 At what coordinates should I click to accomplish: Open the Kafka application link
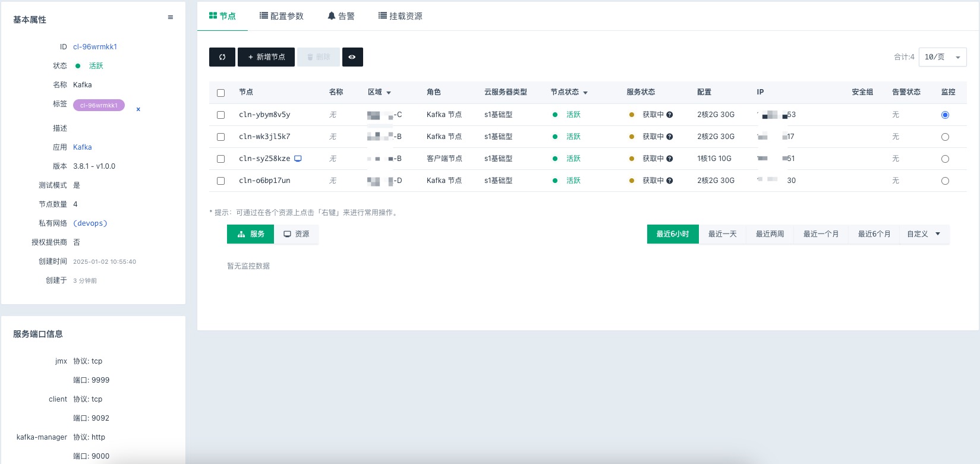[x=83, y=147]
